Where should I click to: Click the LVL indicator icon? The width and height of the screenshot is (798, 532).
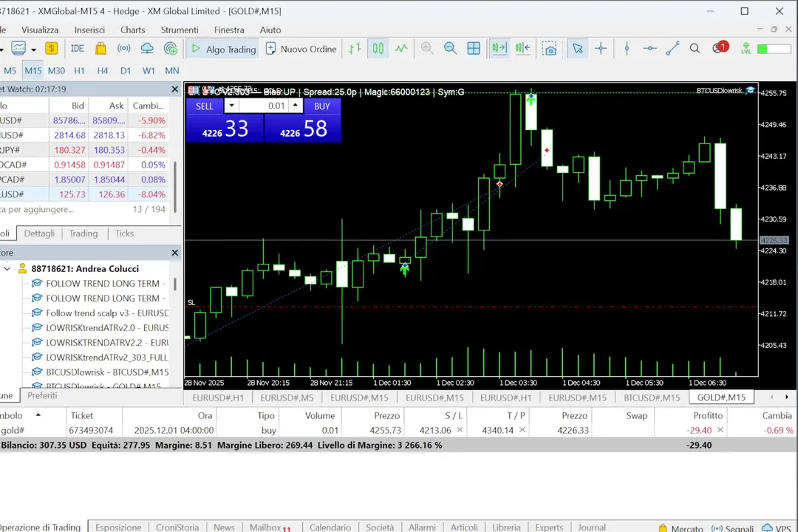746,49
